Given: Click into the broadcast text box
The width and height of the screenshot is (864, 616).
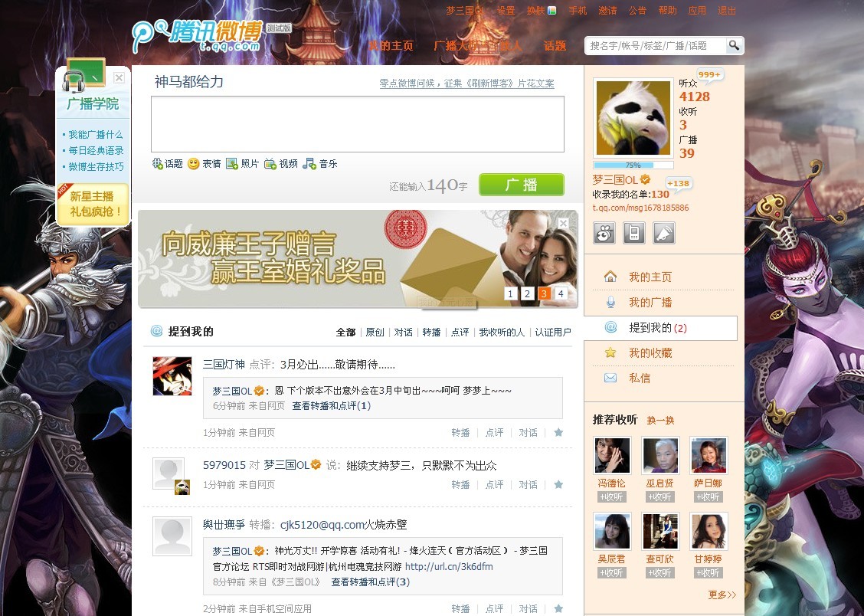Looking at the screenshot, I should tap(358, 124).
